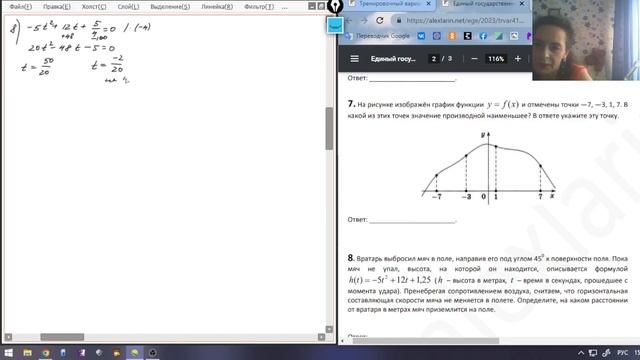
Task: Open the network tray icon
Action: coord(593,353)
